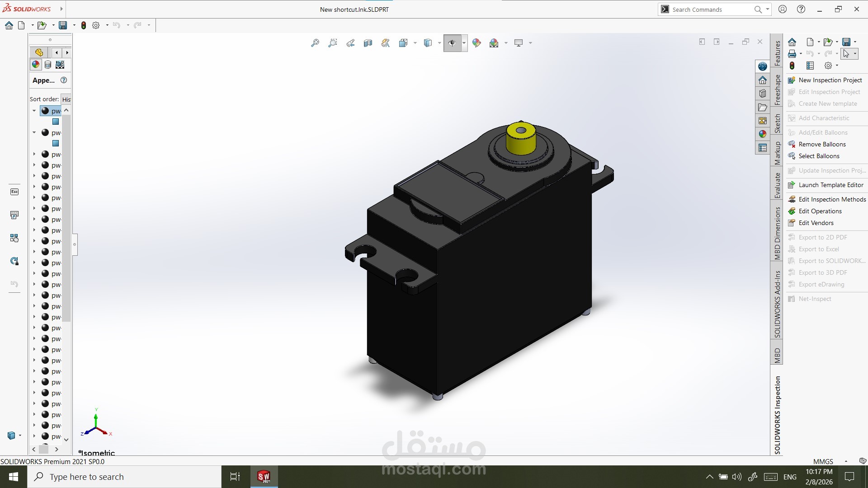868x488 pixels.
Task: Click the Apply Scene icon
Action: tap(494, 42)
